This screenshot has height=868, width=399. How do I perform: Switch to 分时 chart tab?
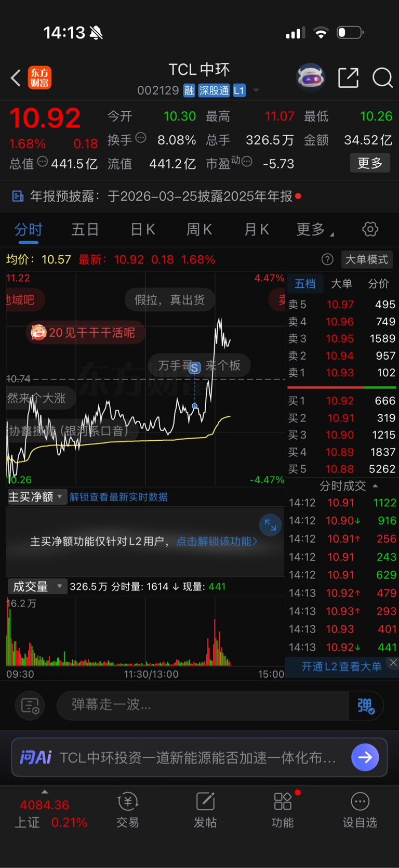(x=28, y=229)
